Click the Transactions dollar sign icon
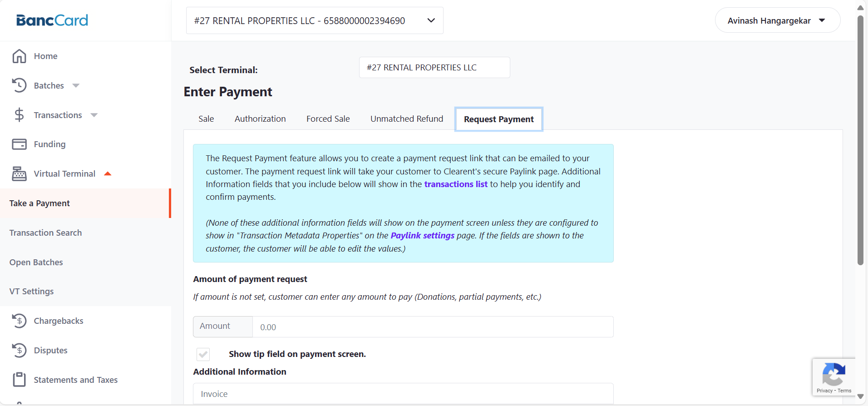 point(19,115)
